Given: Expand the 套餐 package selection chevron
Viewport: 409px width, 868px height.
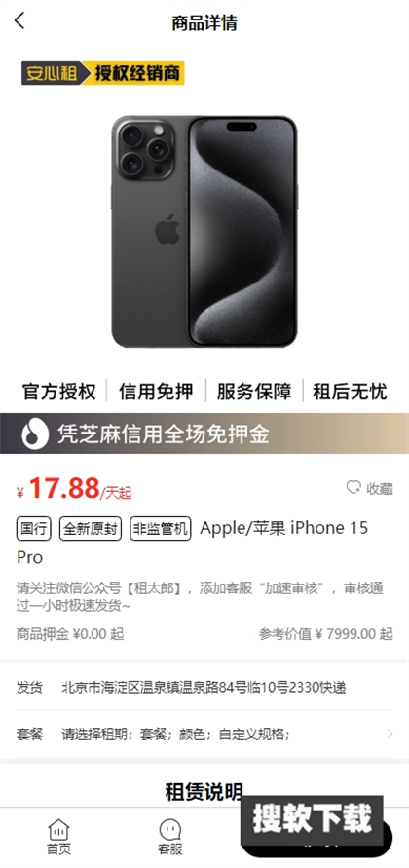Looking at the screenshot, I should pyautogui.click(x=390, y=734).
